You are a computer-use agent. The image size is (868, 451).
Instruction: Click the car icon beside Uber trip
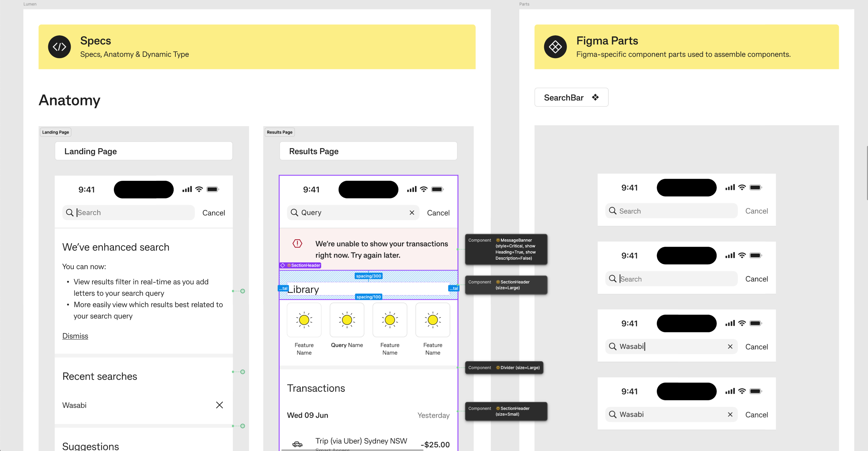[x=297, y=444]
